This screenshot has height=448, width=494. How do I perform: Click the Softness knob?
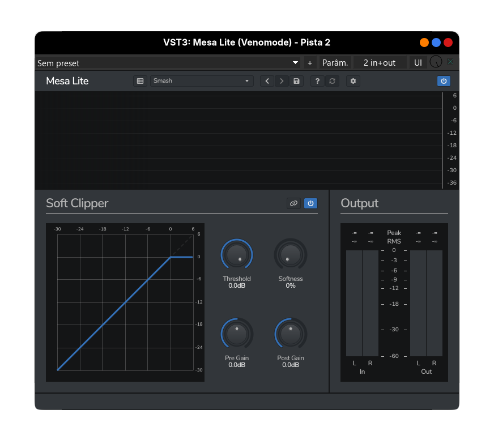point(291,255)
